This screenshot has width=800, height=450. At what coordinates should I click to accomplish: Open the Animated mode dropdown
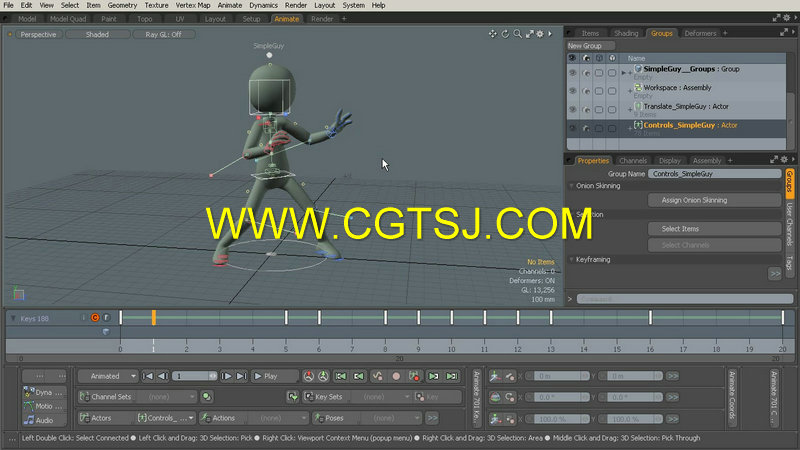click(108, 377)
